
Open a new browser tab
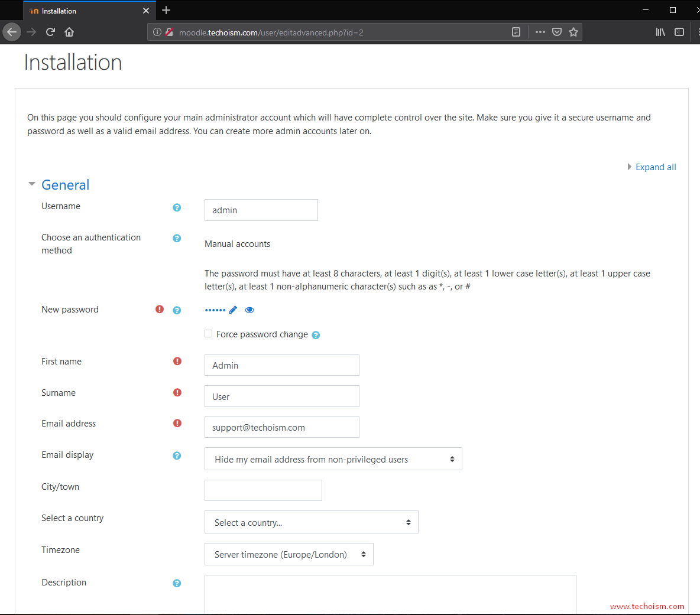(166, 10)
